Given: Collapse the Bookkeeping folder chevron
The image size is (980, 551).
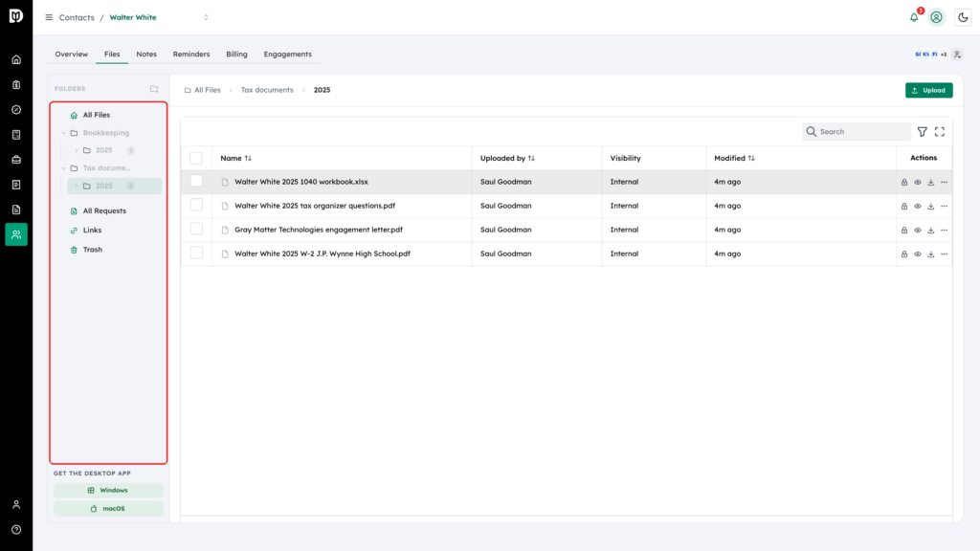Looking at the screenshot, I should click(64, 133).
